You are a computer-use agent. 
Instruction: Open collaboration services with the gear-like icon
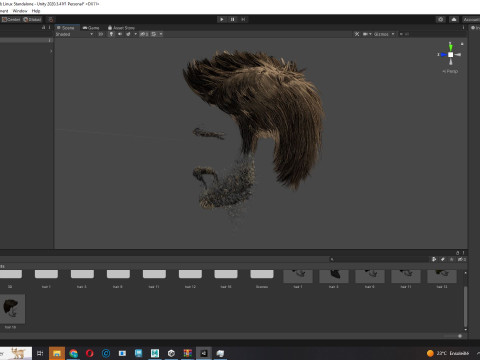point(441,19)
